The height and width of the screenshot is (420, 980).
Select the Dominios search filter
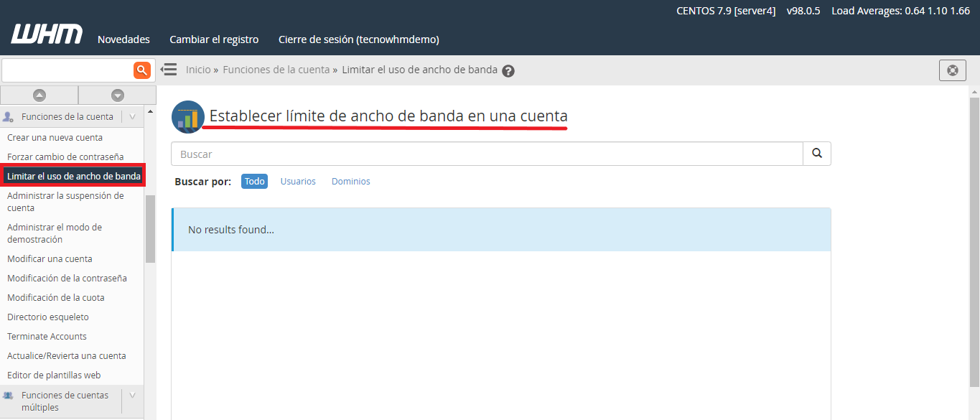(350, 182)
